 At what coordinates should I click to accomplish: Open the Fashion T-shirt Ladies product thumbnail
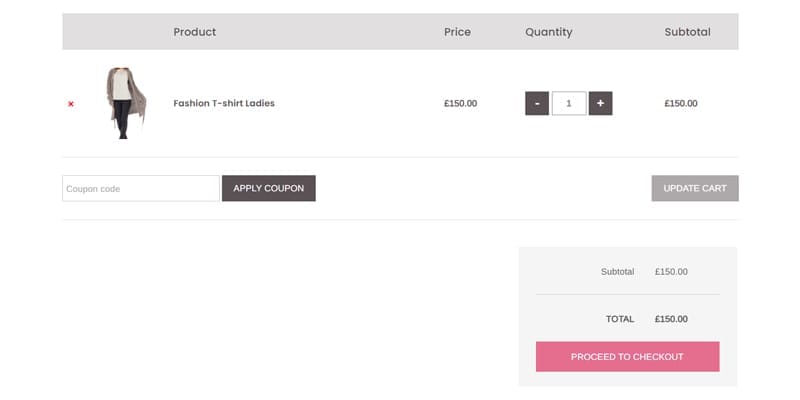point(126,103)
